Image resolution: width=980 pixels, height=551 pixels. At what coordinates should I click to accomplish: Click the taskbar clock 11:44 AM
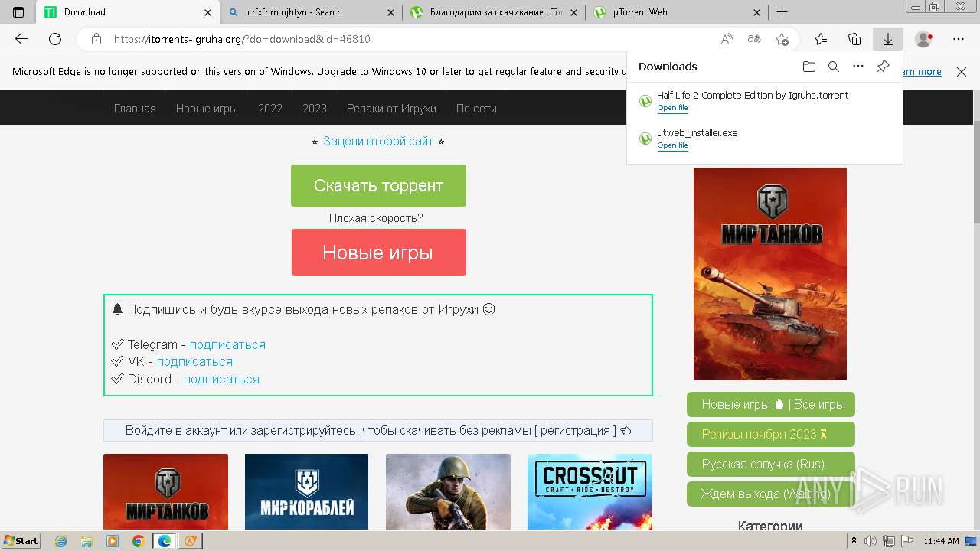(x=941, y=541)
